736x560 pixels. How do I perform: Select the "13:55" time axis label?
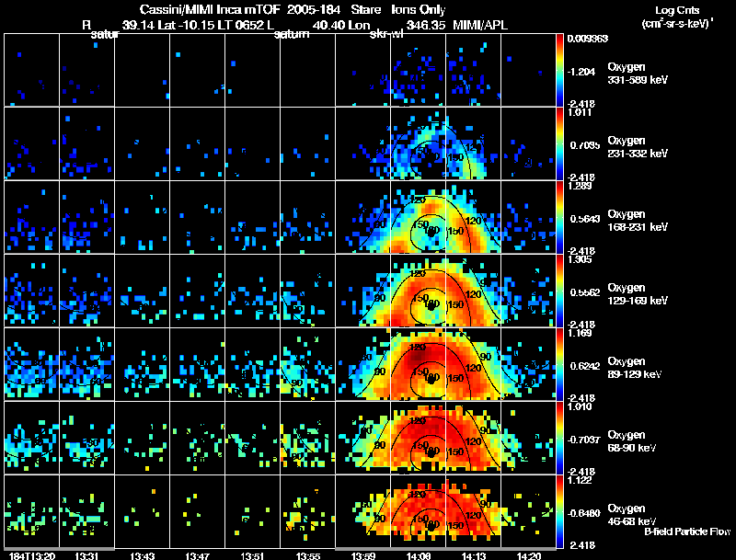pyautogui.click(x=308, y=555)
